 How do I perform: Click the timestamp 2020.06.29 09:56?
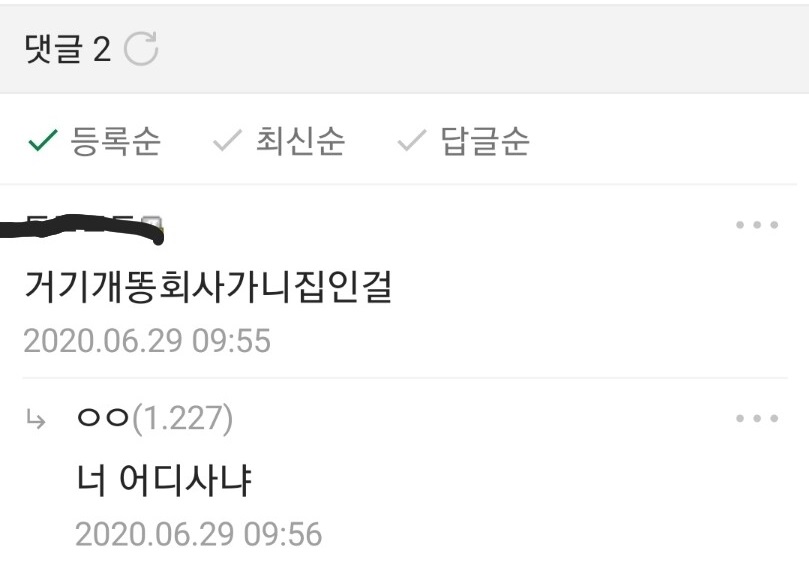[199, 534]
